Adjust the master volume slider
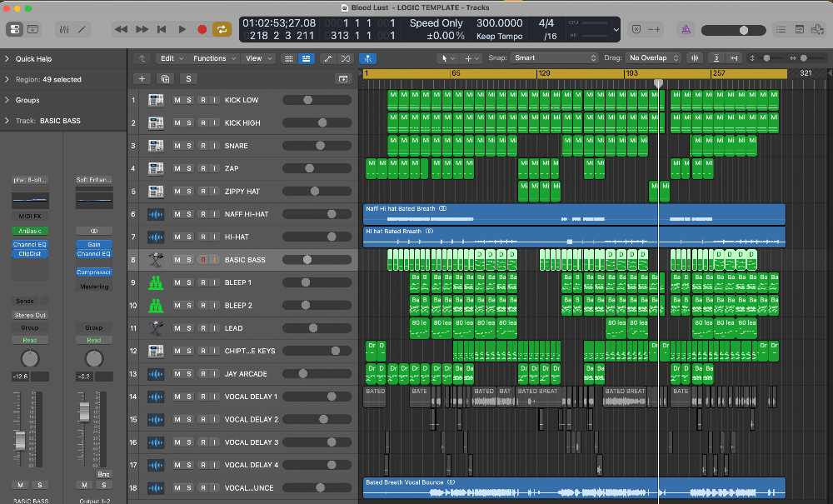The image size is (833, 504). tap(733, 30)
